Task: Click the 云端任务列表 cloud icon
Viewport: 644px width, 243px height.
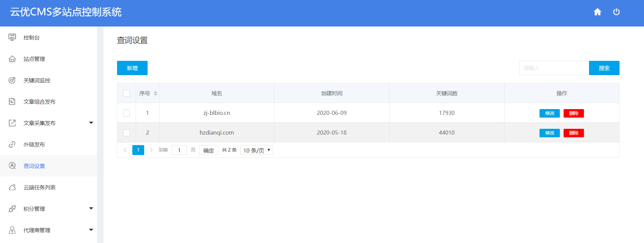Action: [12, 187]
